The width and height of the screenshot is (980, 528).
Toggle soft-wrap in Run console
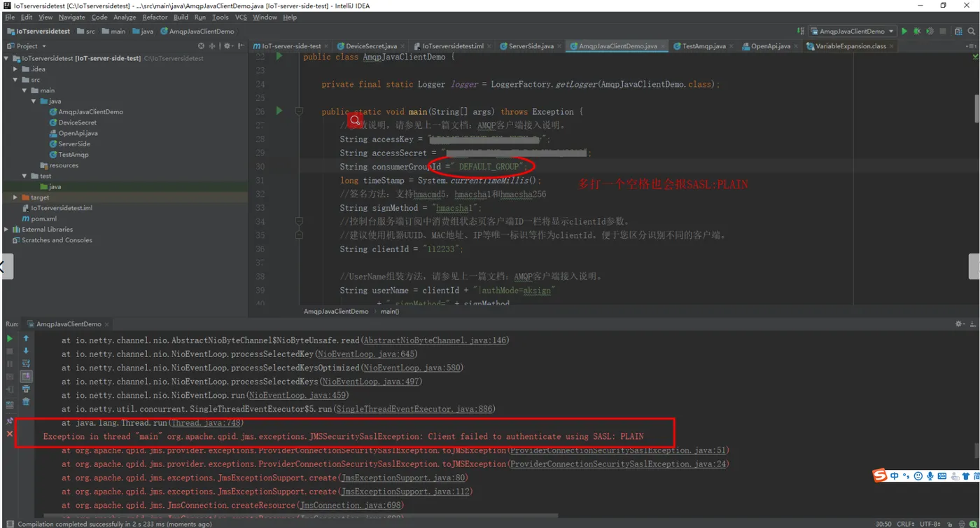click(26, 363)
